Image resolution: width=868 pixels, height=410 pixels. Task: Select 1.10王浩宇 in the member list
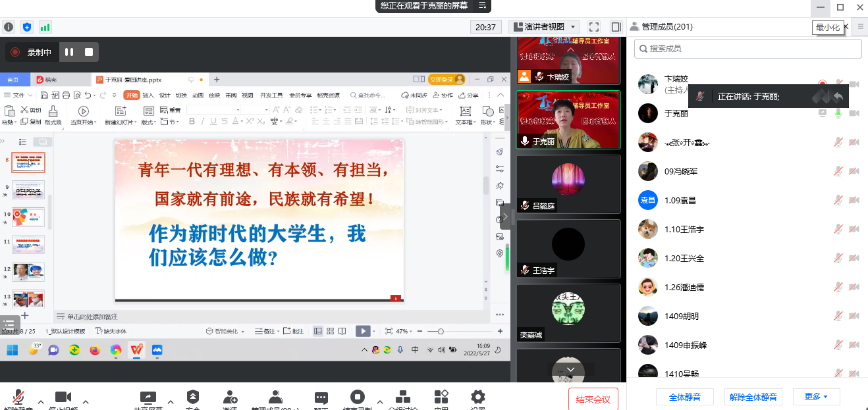pos(684,229)
